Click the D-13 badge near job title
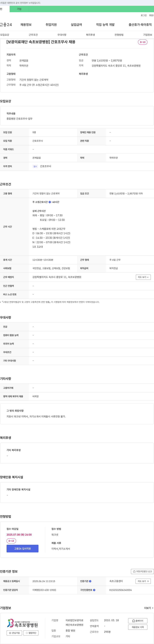154x644 pixels. pyautogui.click(x=143, y=42)
